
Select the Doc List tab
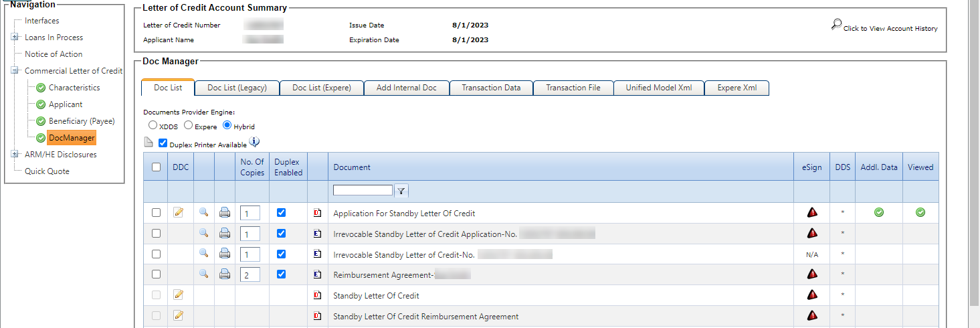tap(168, 88)
